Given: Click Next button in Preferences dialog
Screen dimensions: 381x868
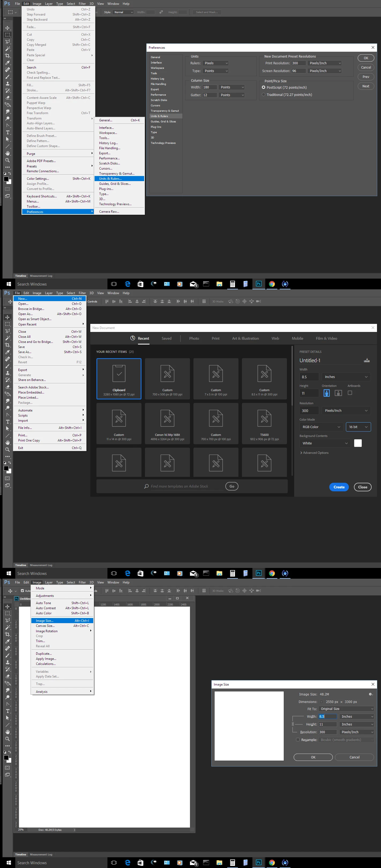Looking at the screenshot, I should tap(366, 86).
